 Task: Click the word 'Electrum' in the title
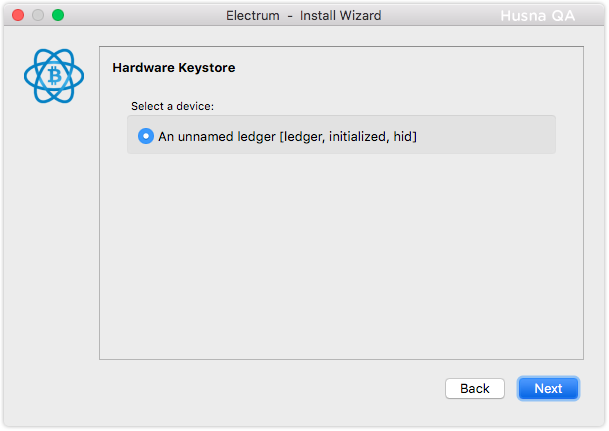(x=253, y=16)
